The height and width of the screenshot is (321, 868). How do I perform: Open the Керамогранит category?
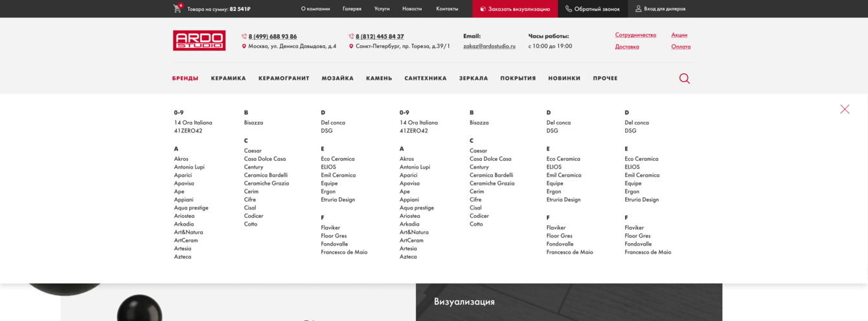click(284, 78)
